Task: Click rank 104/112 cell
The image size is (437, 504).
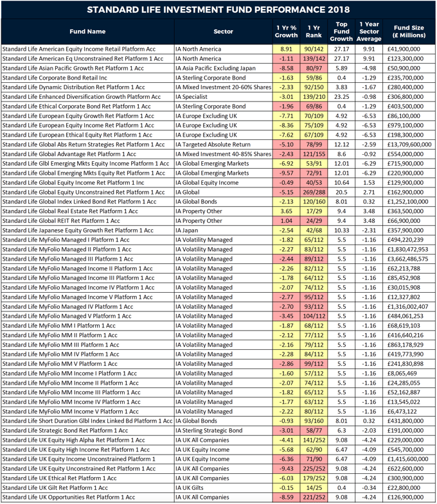Action: (x=314, y=317)
